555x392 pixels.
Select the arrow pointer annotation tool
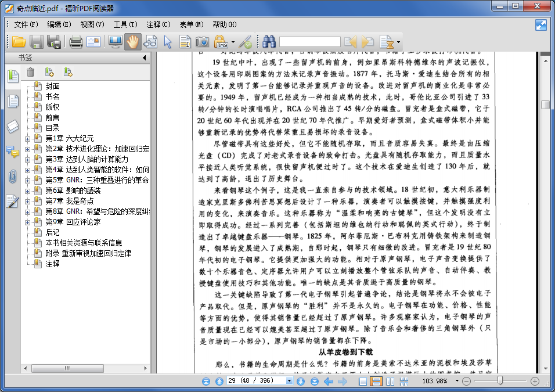[x=168, y=42]
